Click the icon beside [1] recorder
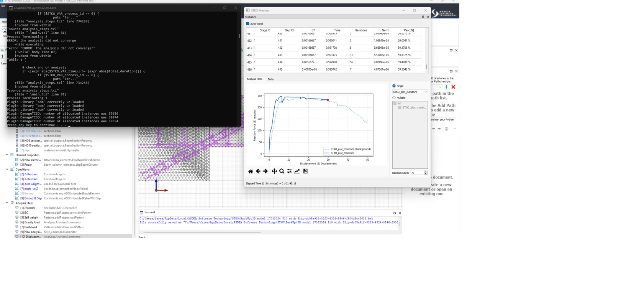 click(x=17, y=208)
